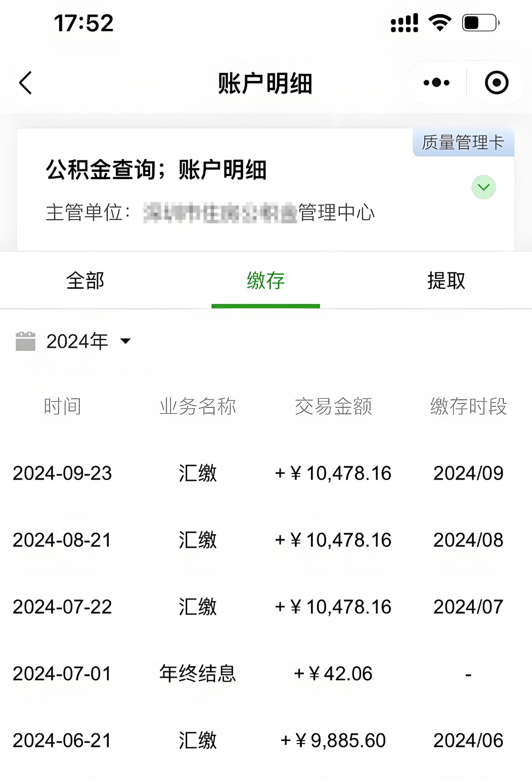Click the calendar icon beside 2024年
Image resolution: width=532 pixels, height=782 pixels.
(25, 341)
